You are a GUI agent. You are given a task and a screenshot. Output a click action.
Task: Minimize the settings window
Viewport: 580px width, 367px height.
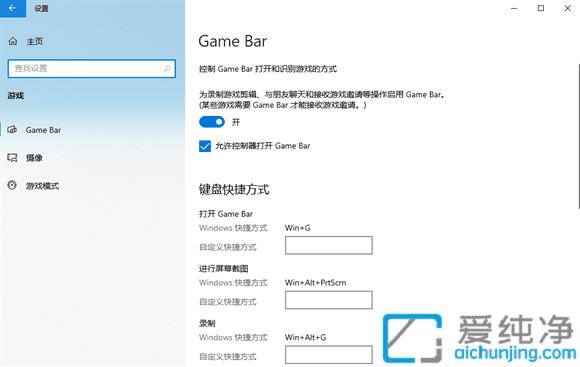point(514,8)
